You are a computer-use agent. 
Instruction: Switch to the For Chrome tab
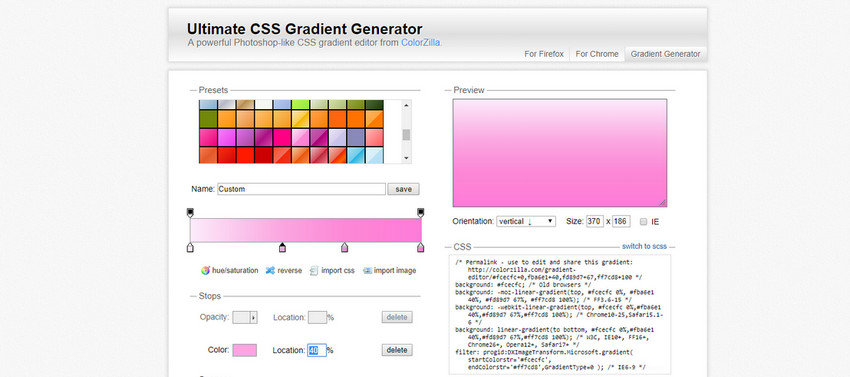click(597, 54)
